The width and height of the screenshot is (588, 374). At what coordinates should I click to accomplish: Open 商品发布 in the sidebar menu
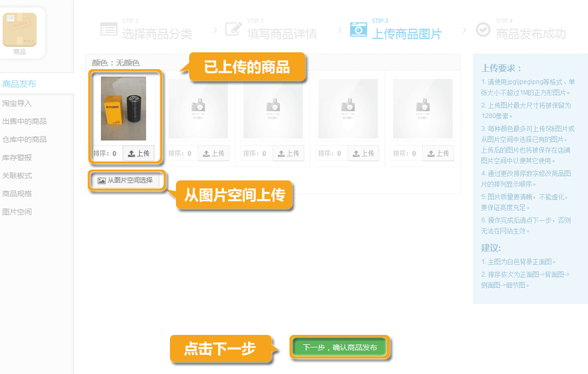point(19,84)
